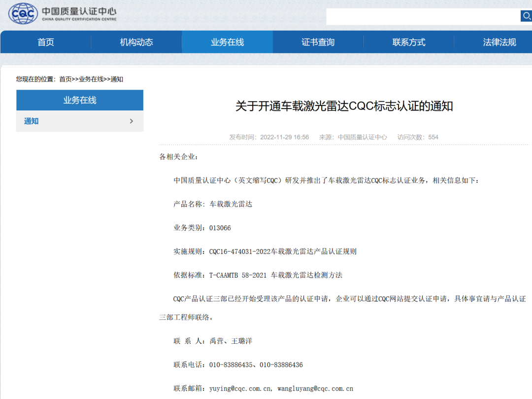The height and width of the screenshot is (399, 532).
Task: Select 通知 in the left sidebar
Action: [x=32, y=121]
